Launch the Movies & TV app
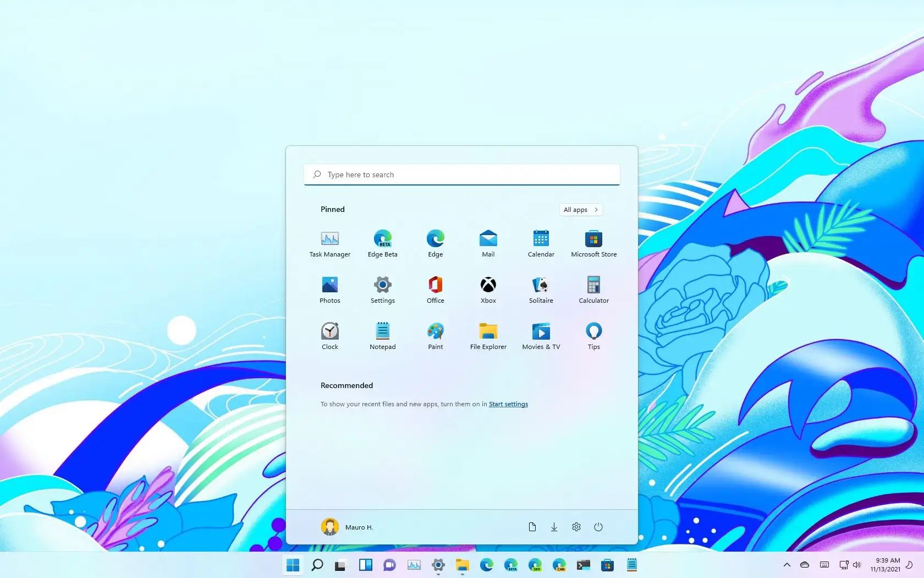The height and width of the screenshot is (578, 924). click(541, 337)
